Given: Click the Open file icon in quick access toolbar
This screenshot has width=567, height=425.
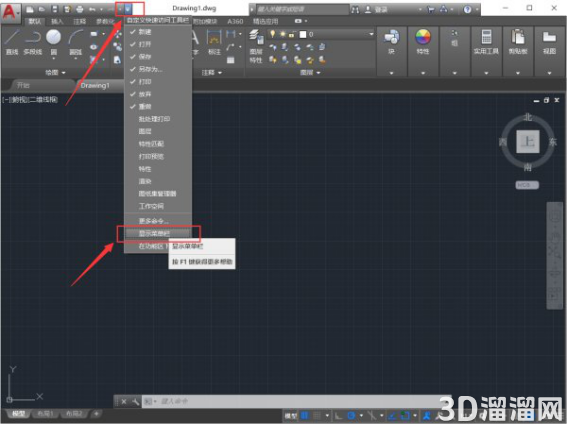Looking at the screenshot, I should (42, 9).
